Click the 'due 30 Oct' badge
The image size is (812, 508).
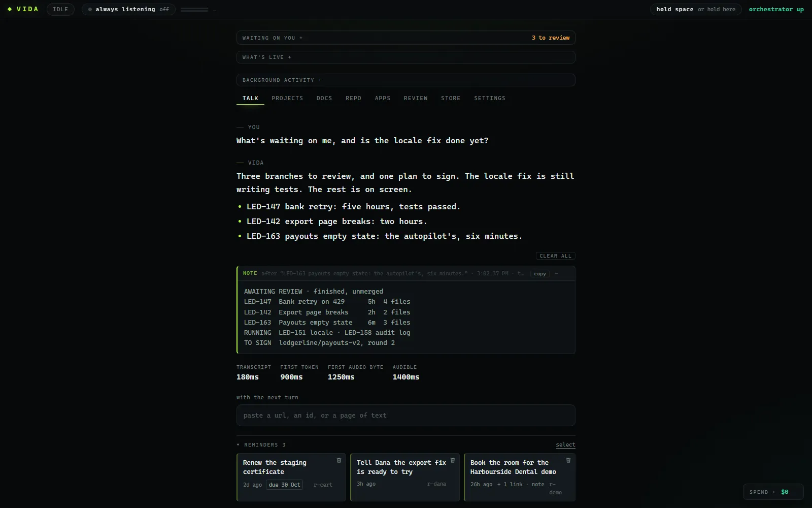(x=284, y=485)
